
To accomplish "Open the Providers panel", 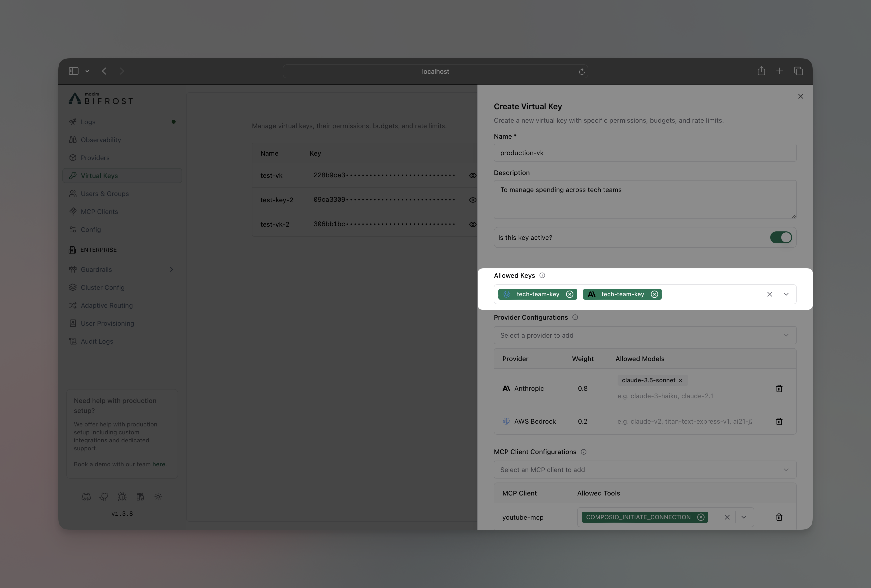I will click(x=95, y=157).
